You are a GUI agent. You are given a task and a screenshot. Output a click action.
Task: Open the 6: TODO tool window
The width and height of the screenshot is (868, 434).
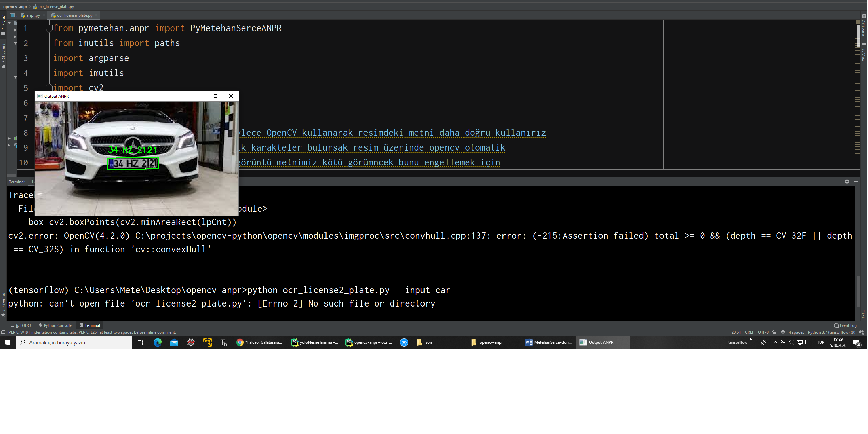coord(21,325)
